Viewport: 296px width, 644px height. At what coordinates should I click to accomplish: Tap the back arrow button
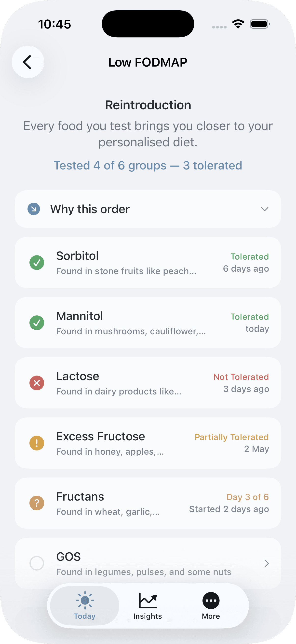coord(28,62)
